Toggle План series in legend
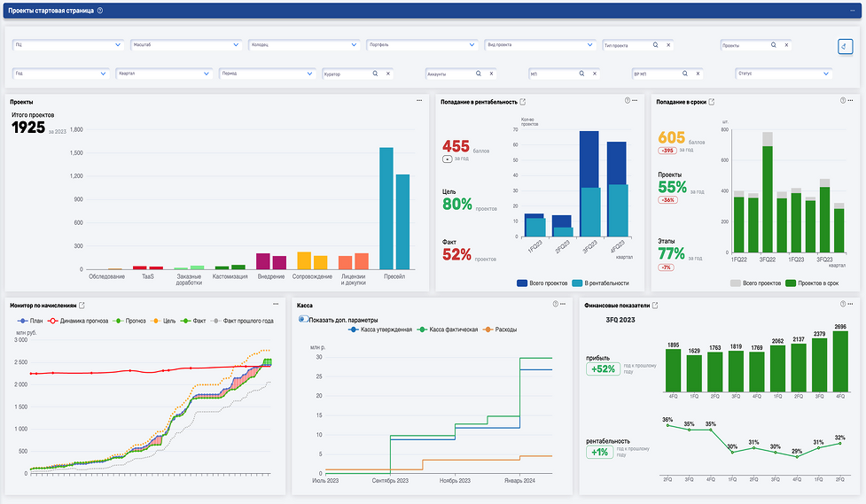The width and height of the screenshot is (866, 504). pyautogui.click(x=30, y=321)
